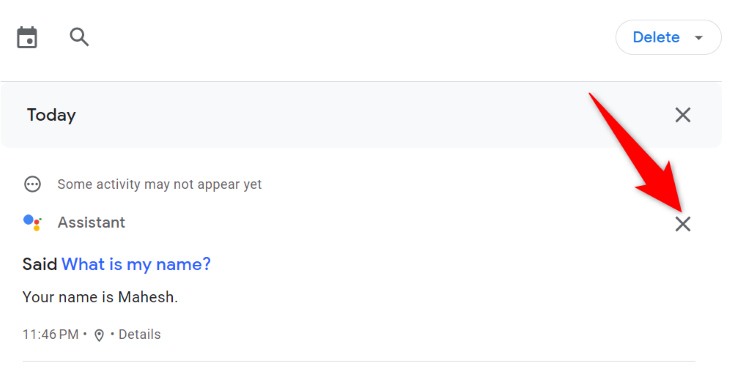Click the 11:46 PM timestamp

[50, 334]
